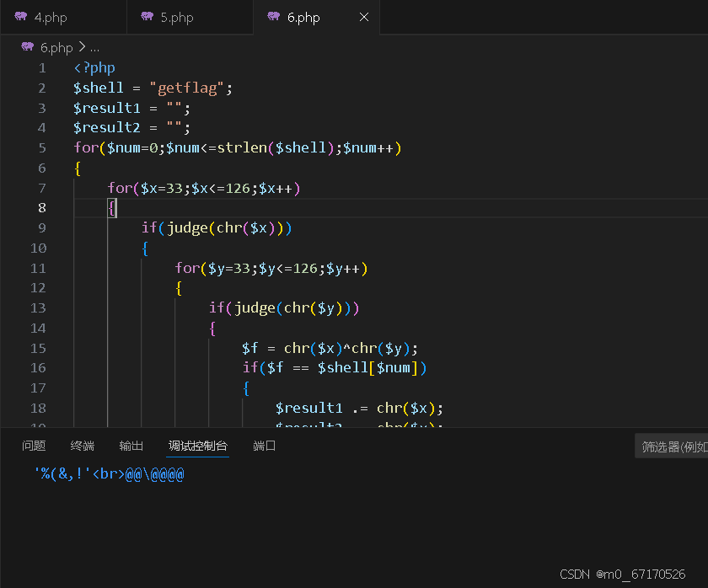Click line number 1 to position cursor
708x588 pixels.
coord(41,67)
